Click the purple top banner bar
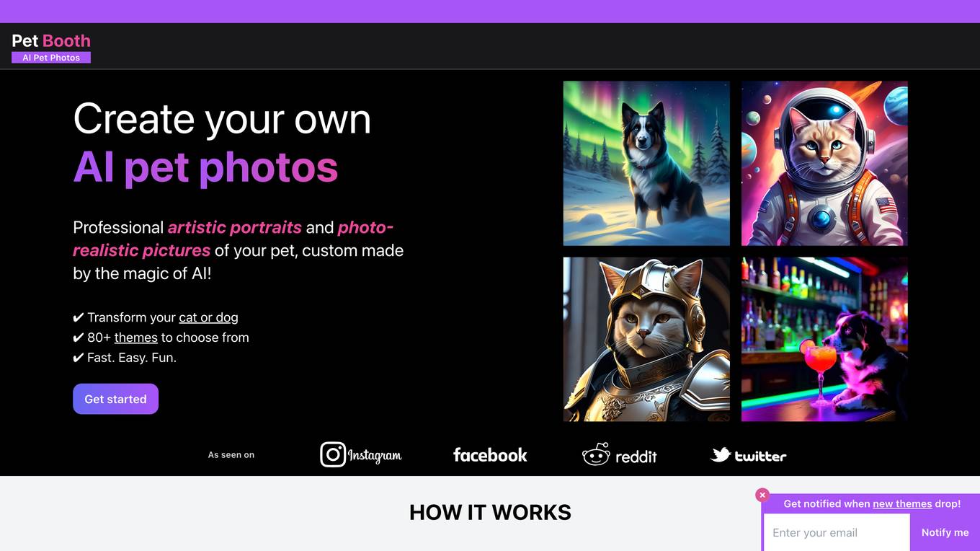Screen dimensions: 980x551 coord(490,12)
